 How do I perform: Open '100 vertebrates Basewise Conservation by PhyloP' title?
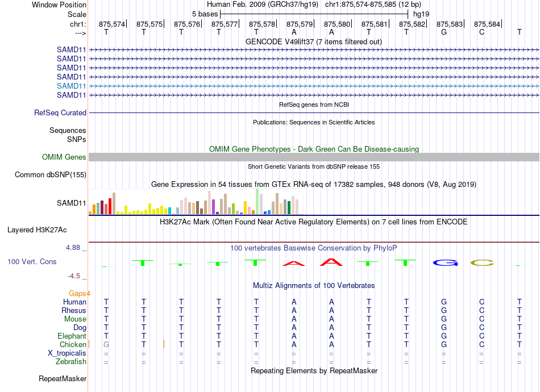314,248
